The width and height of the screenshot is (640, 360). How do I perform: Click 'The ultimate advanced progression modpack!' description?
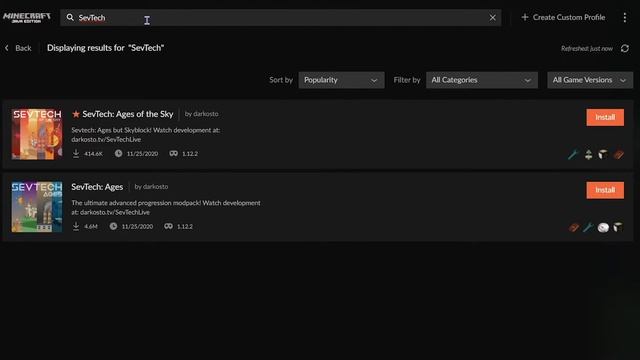[x=166, y=207]
